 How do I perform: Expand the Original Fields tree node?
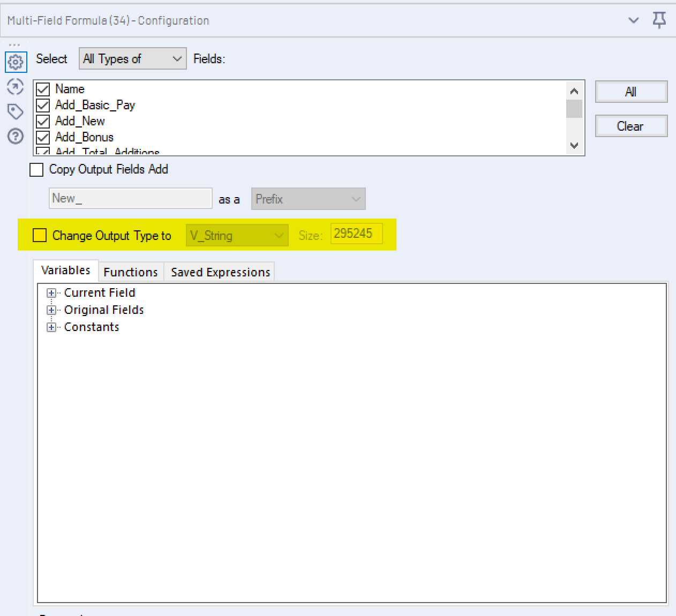[51, 310]
